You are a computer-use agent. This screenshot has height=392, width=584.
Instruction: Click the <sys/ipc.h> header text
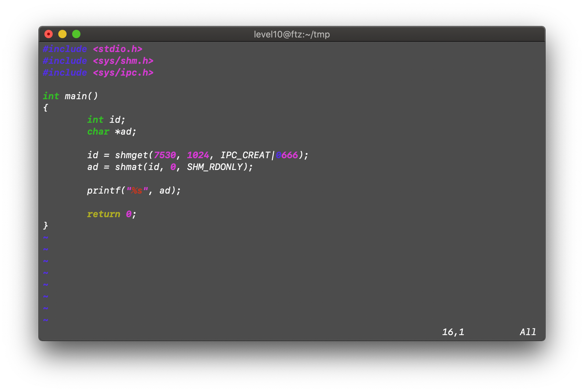pos(123,73)
